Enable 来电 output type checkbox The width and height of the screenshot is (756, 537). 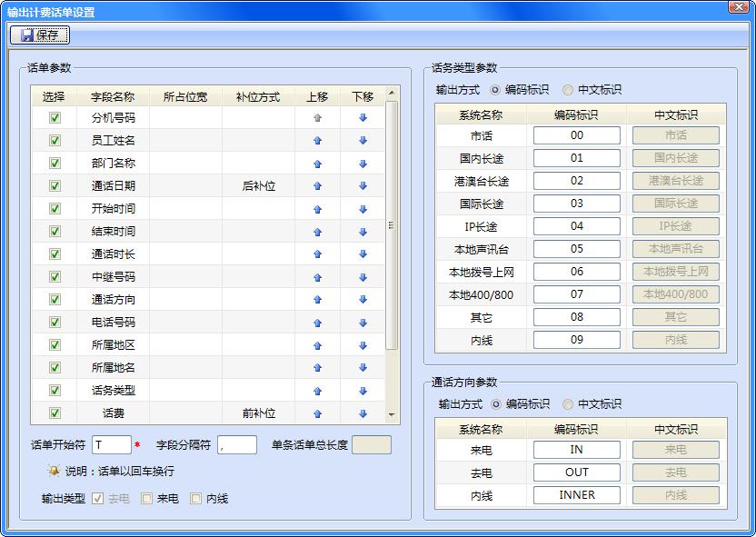(146, 498)
